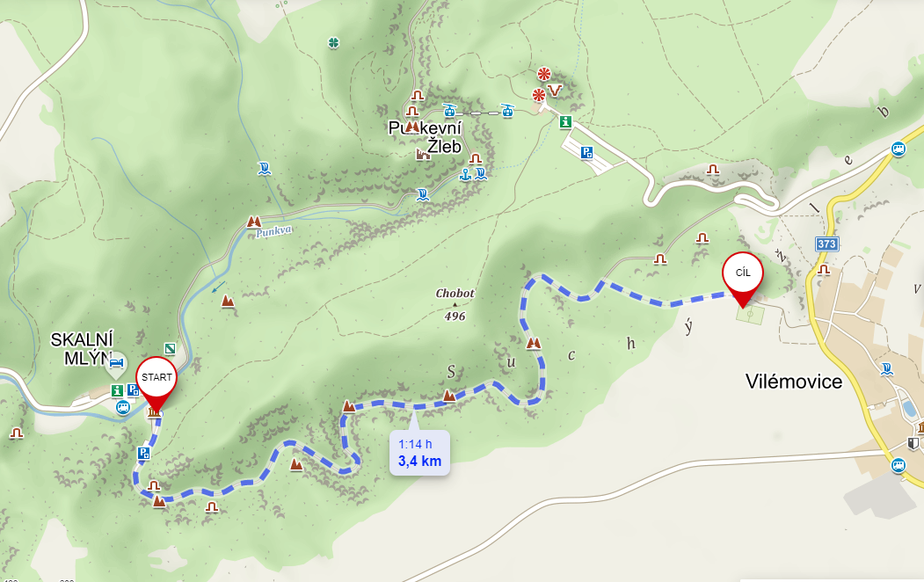Open the 3,4 km route info bubble
This screenshot has width=924, height=582.
coord(419,453)
